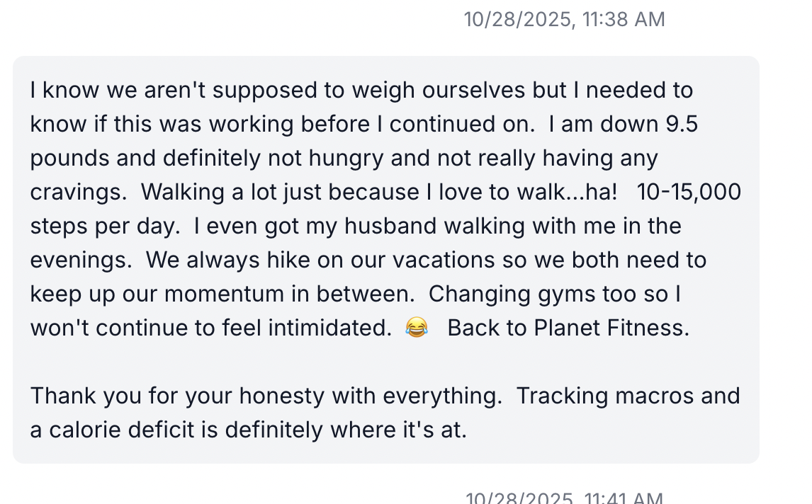This screenshot has width=812, height=504.
Task: Click the number "9.5" in the message
Action: tap(682, 125)
